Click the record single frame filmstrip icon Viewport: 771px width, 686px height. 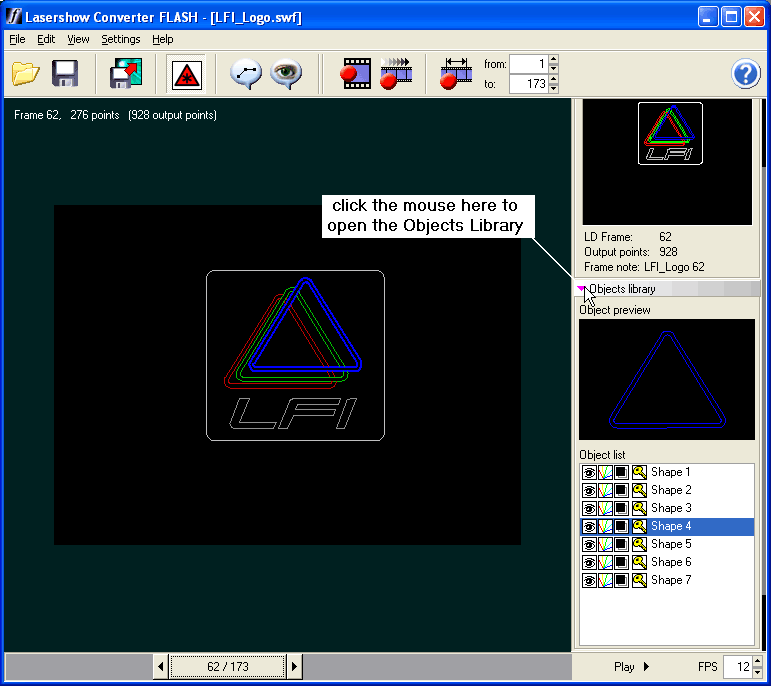pos(355,74)
